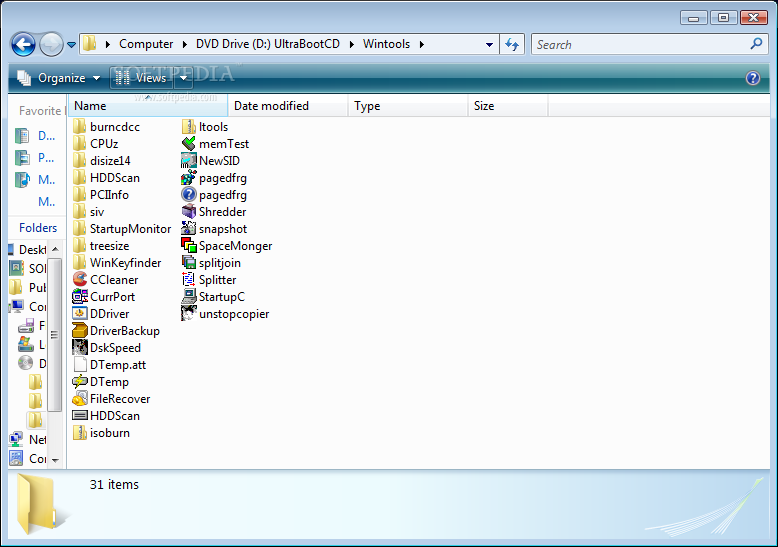Collapse the Folders pane header
Image resolution: width=778 pixels, height=547 pixels.
pyautogui.click(x=38, y=227)
